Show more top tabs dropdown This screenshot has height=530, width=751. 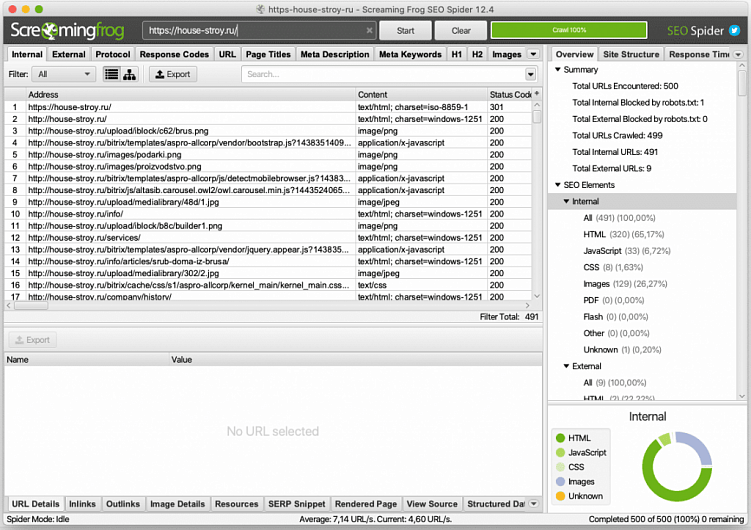pos(534,54)
